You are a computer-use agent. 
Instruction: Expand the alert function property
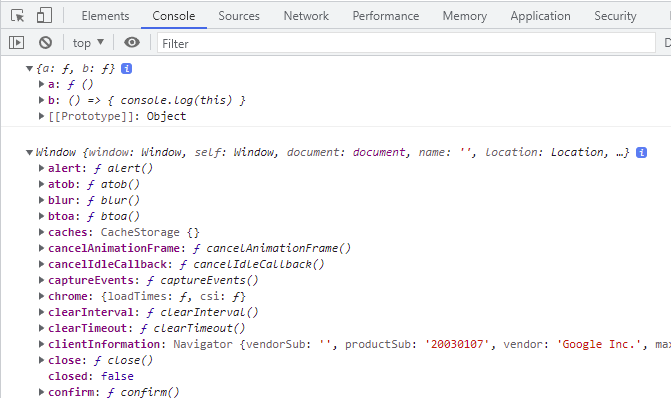point(42,168)
